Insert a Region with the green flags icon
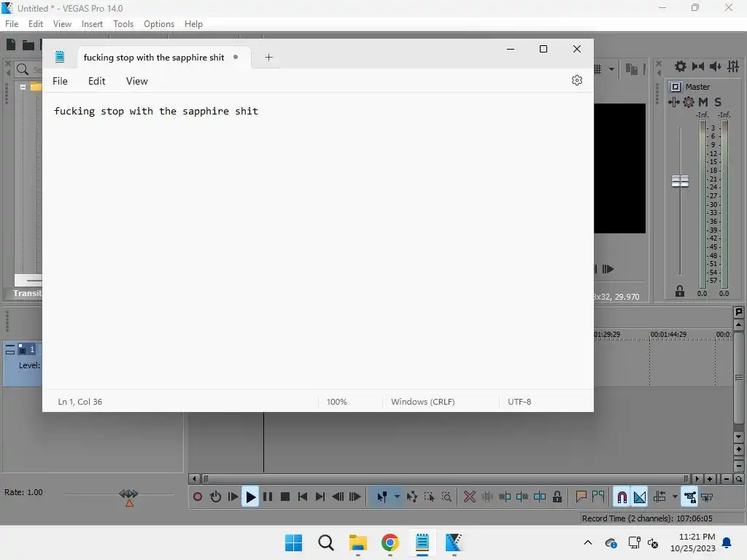747x560 pixels. click(598, 497)
